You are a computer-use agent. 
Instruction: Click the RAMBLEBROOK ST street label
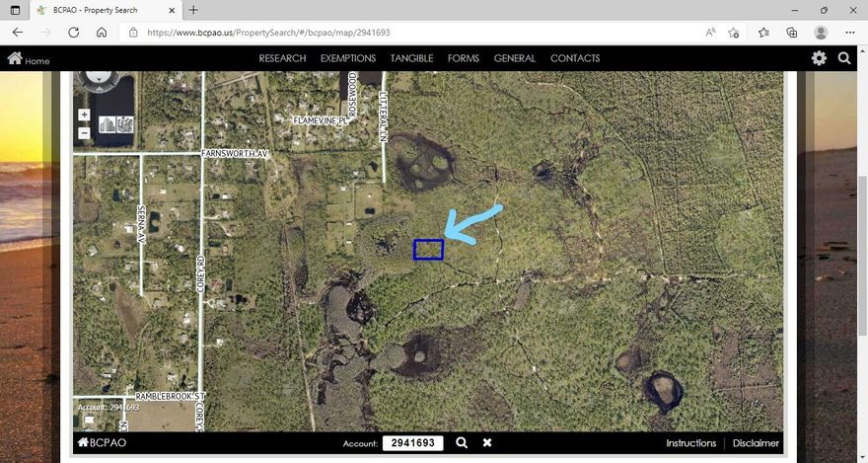170,397
